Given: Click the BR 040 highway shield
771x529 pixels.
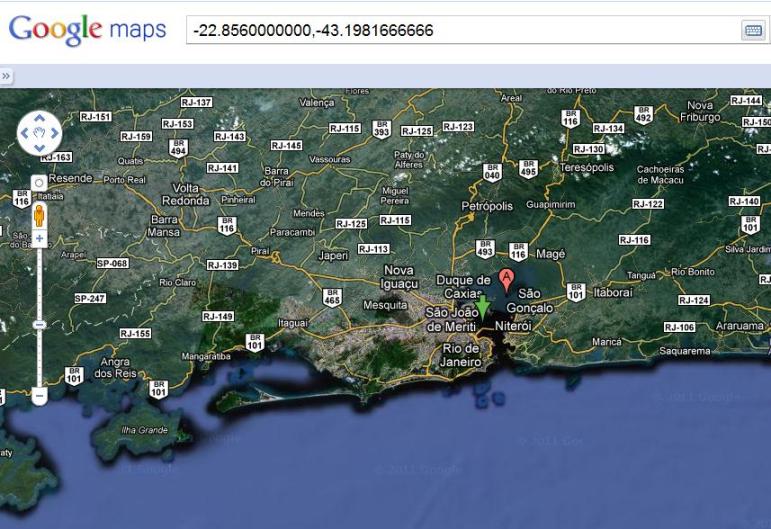Looking at the screenshot, I should pyautogui.click(x=492, y=173).
